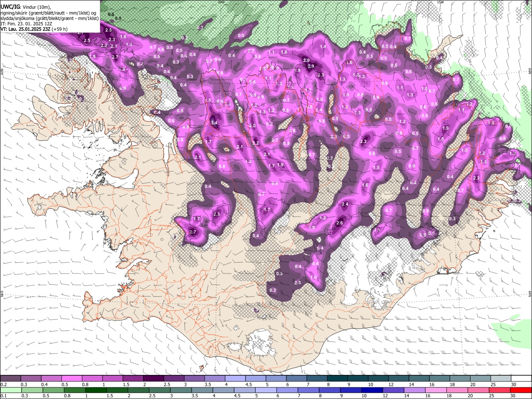Click the top legend swatch between 0.3 and 0.4
Image resolution: width=532 pixels, height=399 pixels.
point(31,379)
